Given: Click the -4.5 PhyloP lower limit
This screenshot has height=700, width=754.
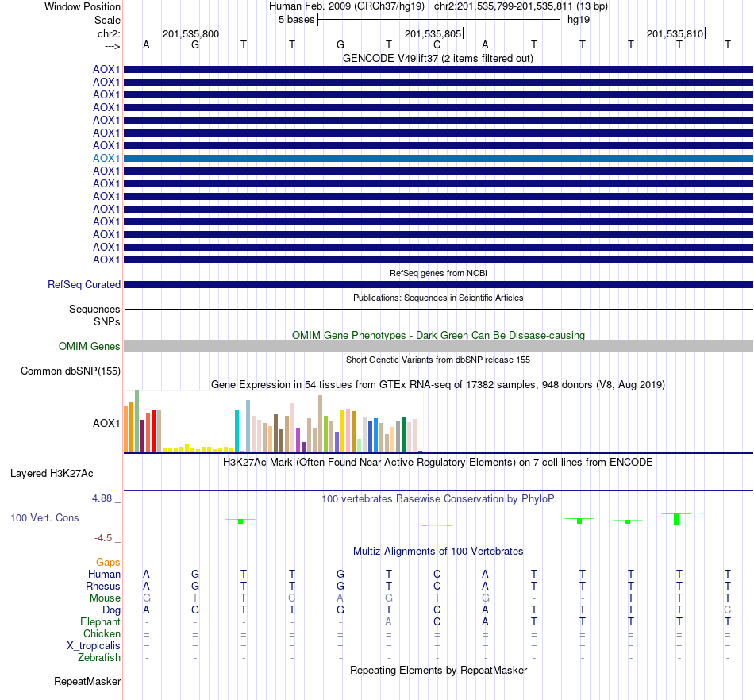Looking at the screenshot, I should (x=103, y=538).
